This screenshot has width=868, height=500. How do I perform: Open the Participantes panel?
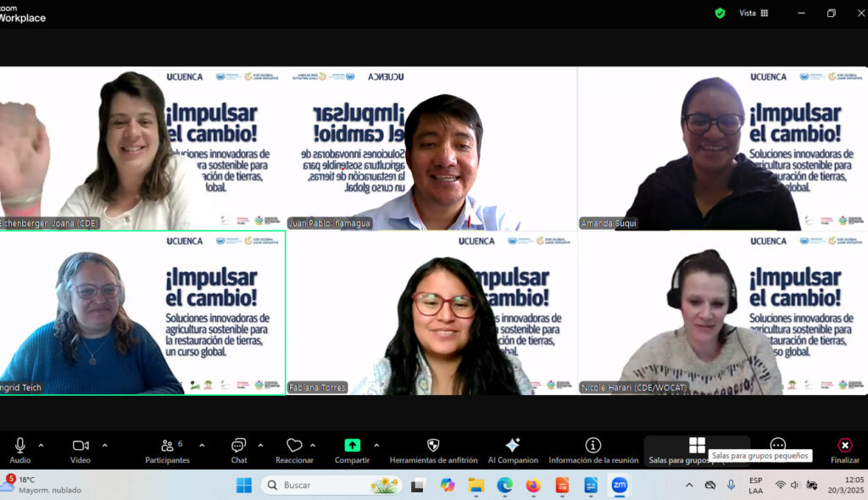click(x=167, y=450)
